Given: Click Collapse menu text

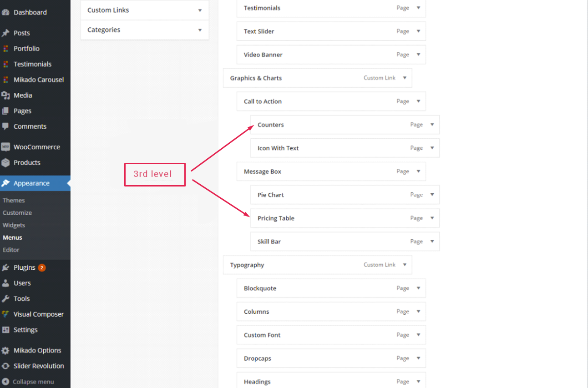Looking at the screenshot, I should [x=33, y=382].
